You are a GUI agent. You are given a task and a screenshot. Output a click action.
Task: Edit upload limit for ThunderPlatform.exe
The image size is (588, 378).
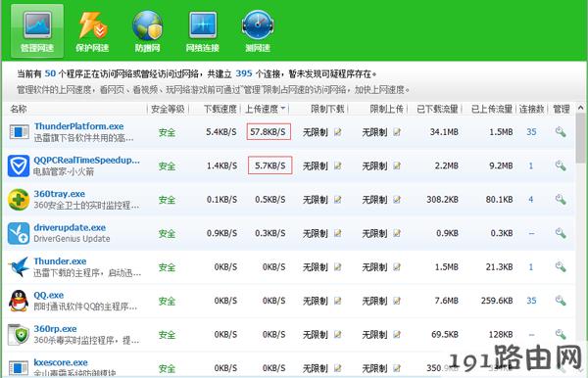(x=397, y=132)
